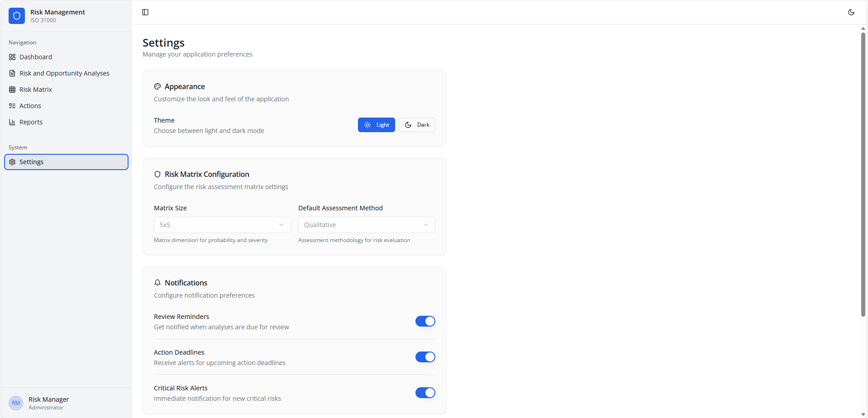Click the bell icon next to Notifications heading

[157, 282]
